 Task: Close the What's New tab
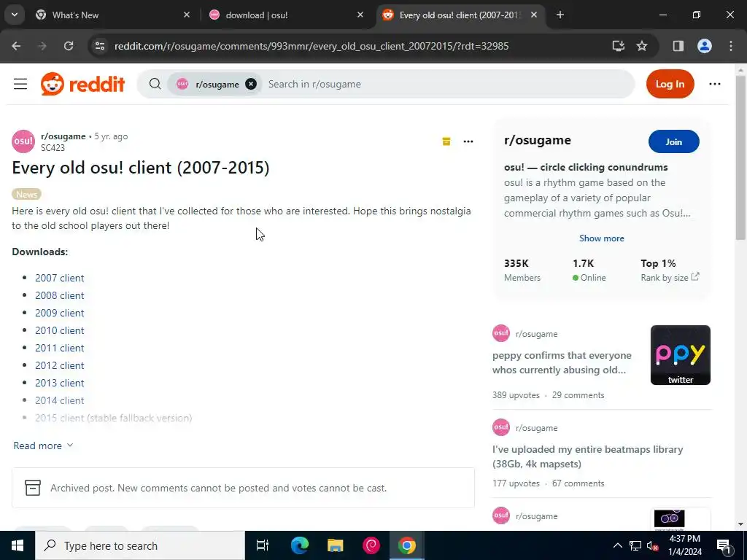(186, 15)
